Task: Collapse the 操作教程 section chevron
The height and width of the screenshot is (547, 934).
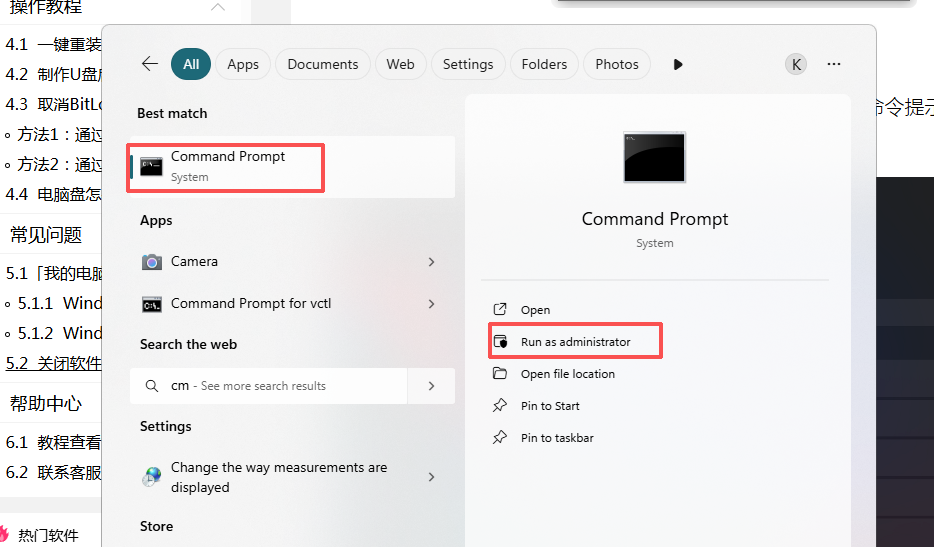Action: pos(217,8)
